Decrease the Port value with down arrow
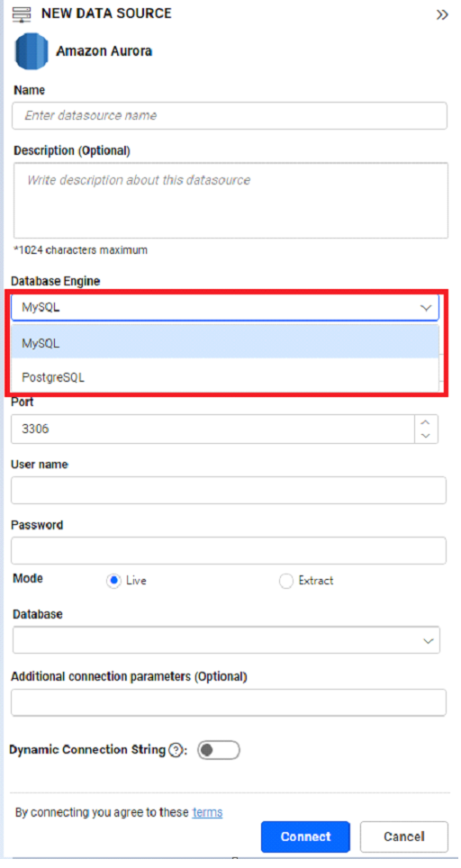The image size is (461, 868). click(426, 436)
